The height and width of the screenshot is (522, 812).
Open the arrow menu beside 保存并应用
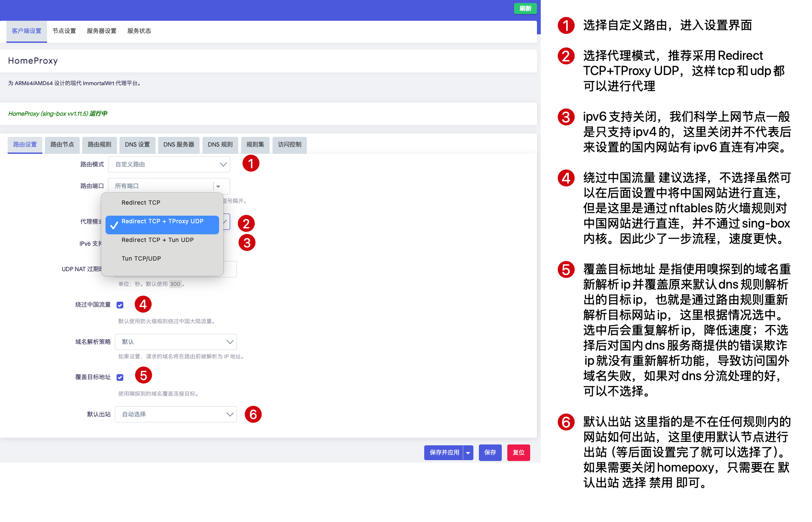468,453
